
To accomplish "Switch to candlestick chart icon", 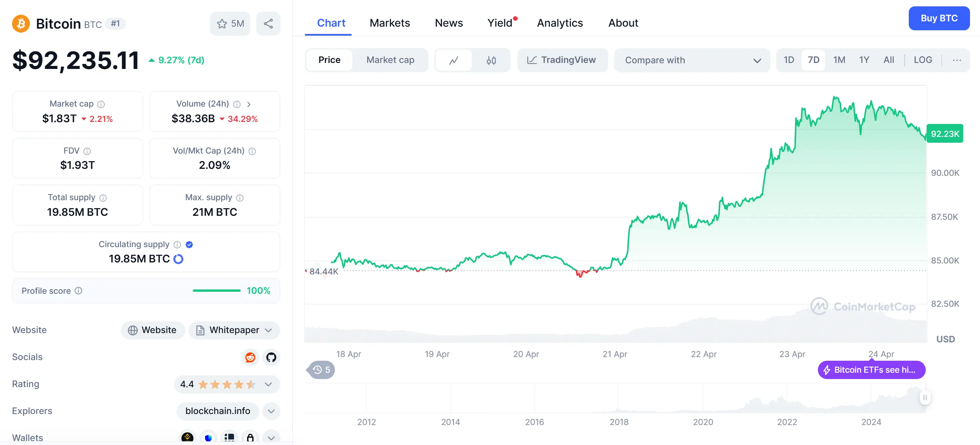I will 491,60.
